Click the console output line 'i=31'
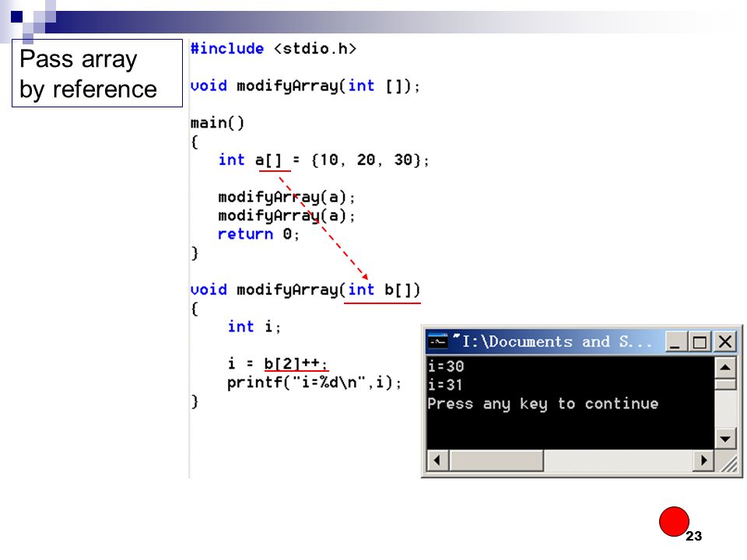The image size is (747, 560). [x=445, y=385]
